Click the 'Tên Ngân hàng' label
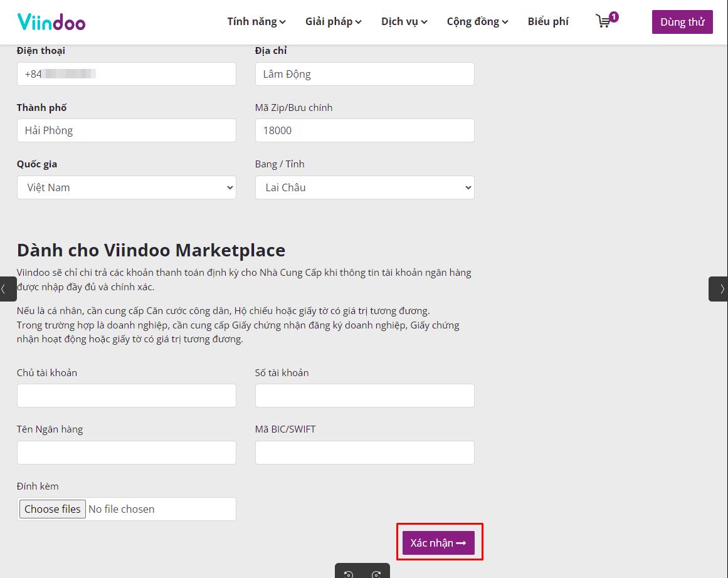 50,429
